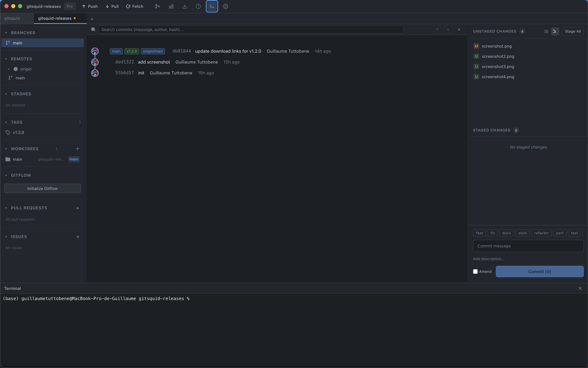The width and height of the screenshot is (588, 368).
Task: Click the statistics chart icon in toolbar
Action: pyautogui.click(x=171, y=6)
